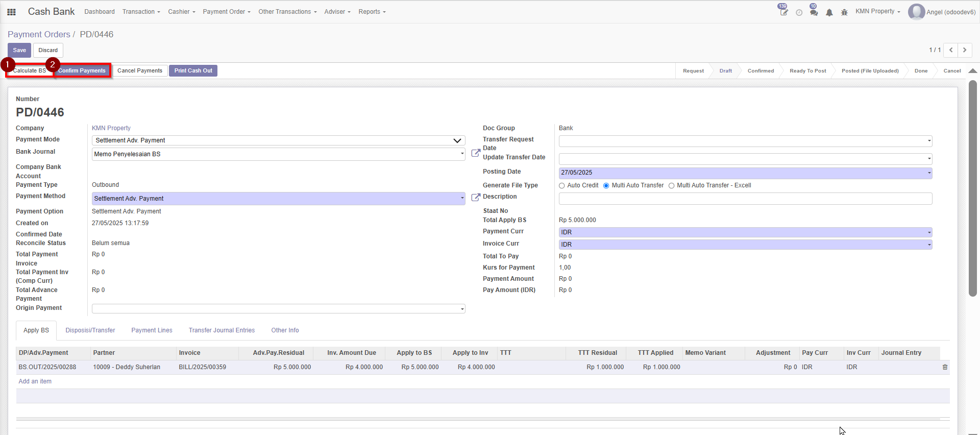The image size is (980, 435).
Task: Click the vertical page scrollbar
Action: pos(973,188)
